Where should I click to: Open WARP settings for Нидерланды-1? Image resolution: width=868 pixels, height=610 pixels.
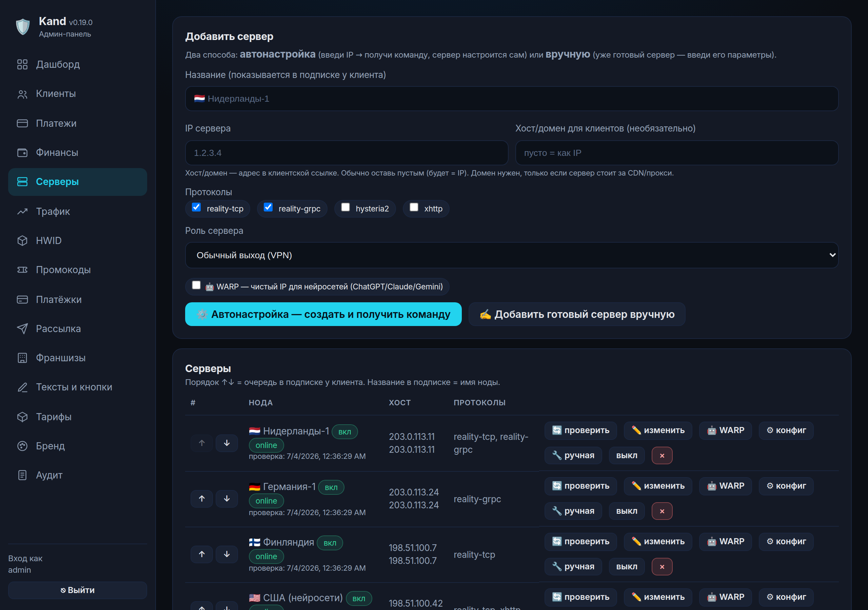point(726,430)
